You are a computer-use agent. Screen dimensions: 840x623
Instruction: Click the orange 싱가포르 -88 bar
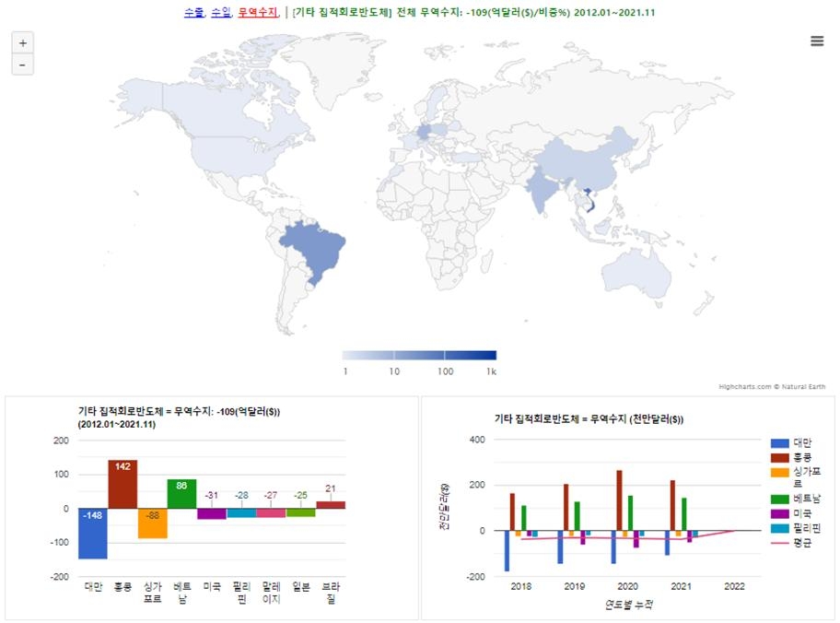153,523
